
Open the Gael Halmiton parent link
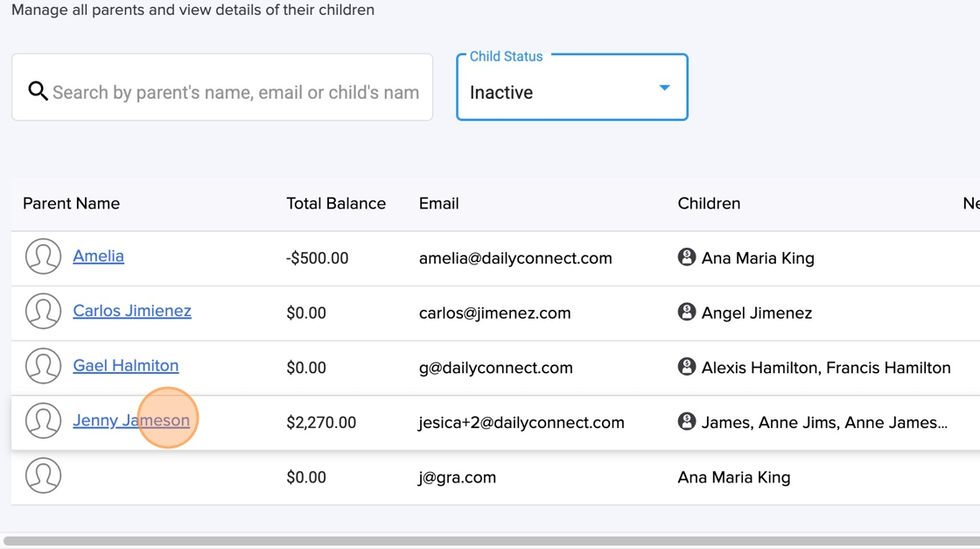click(x=125, y=366)
